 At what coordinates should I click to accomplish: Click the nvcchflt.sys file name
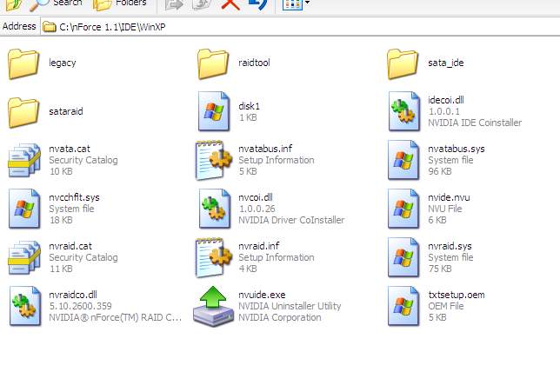[74, 197]
